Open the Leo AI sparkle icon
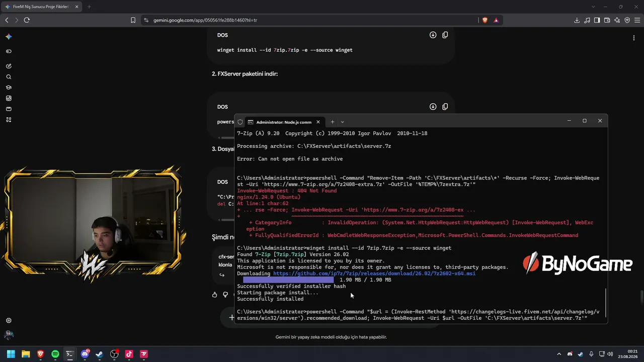The width and height of the screenshot is (644, 362). [x=617, y=20]
